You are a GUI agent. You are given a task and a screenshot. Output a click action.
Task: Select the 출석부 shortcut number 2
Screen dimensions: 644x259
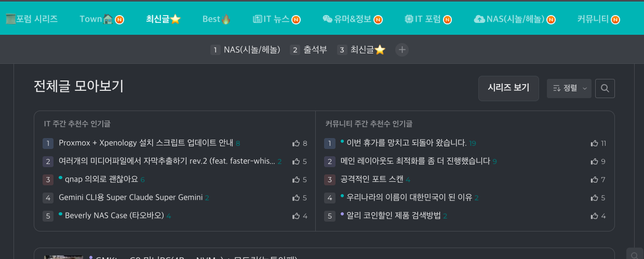pos(308,50)
